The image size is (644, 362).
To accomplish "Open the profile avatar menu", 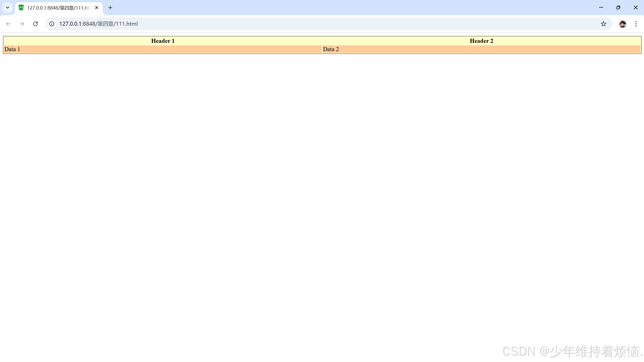I will [622, 24].
